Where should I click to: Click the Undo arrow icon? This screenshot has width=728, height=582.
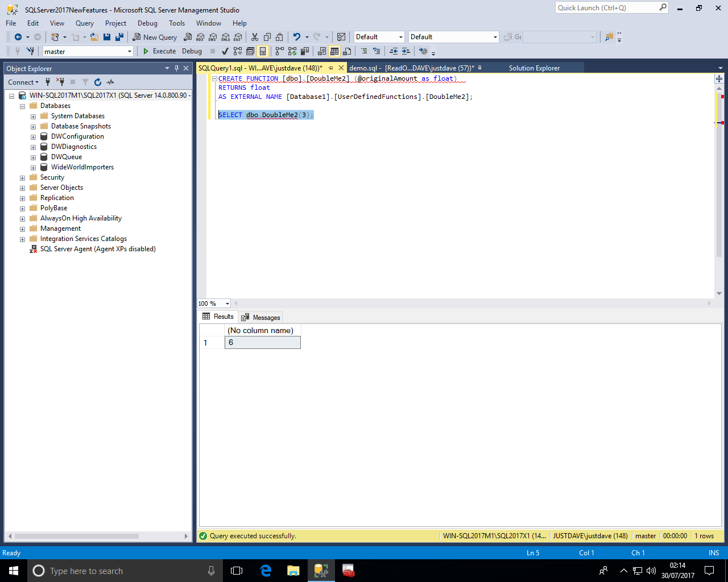point(296,37)
